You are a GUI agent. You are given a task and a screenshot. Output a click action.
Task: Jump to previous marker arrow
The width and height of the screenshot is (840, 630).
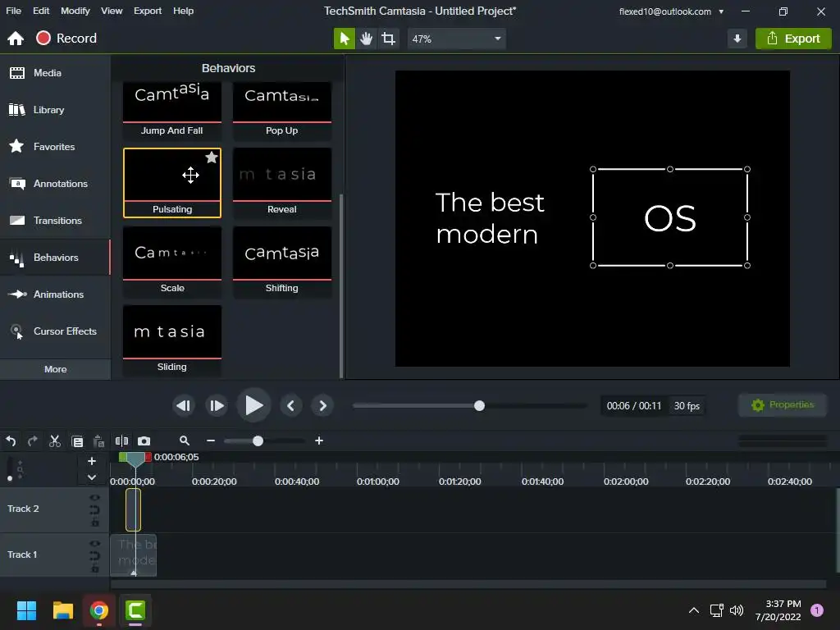(x=291, y=406)
